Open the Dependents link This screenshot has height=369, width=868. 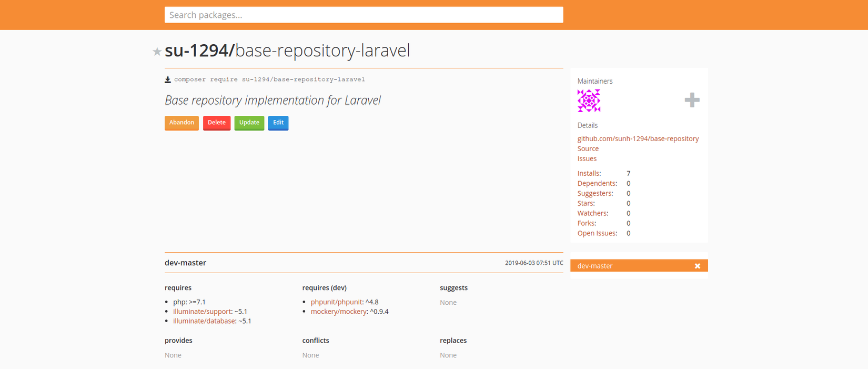tap(597, 183)
